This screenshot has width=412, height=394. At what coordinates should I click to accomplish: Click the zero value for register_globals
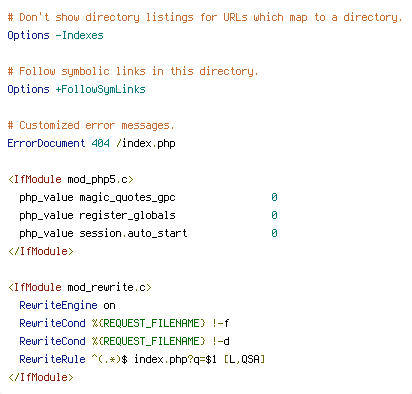pos(274,215)
